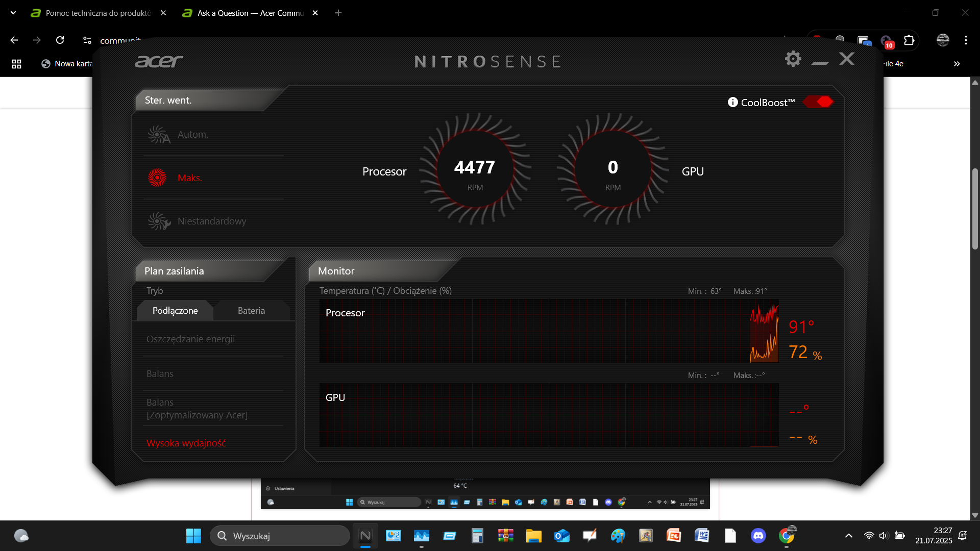This screenshot has height=551, width=980.
Task: Click the red Maks. fan icon
Action: [x=157, y=178]
